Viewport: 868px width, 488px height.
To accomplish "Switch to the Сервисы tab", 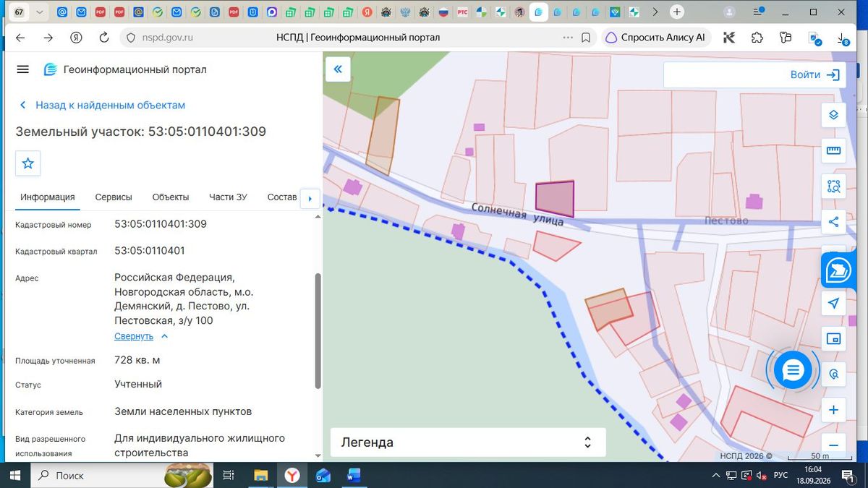I will click(114, 197).
